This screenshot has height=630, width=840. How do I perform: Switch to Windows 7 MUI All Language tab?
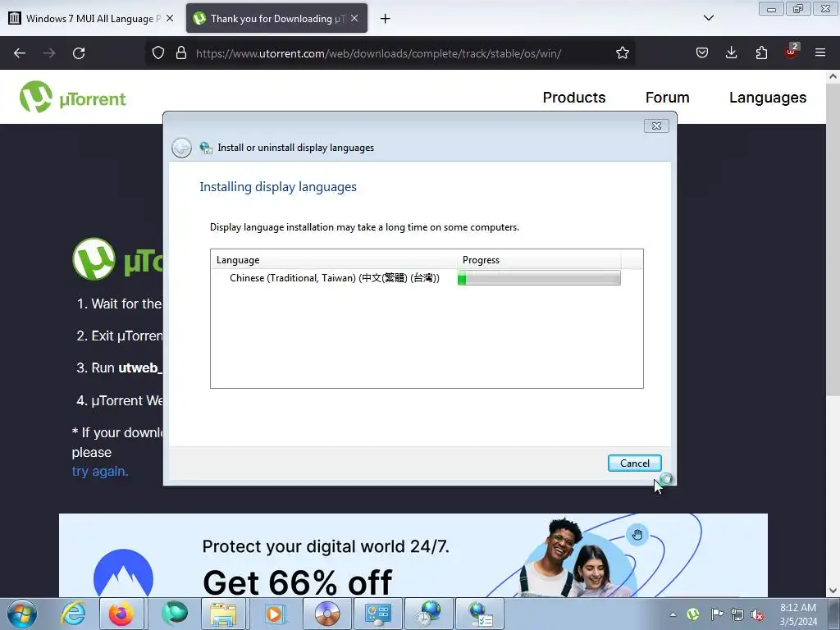(x=91, y=18)
